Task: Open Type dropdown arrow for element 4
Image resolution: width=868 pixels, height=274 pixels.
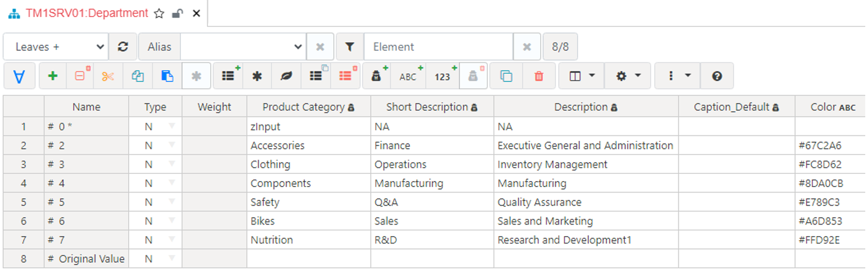Action: (x=172, y=183)
